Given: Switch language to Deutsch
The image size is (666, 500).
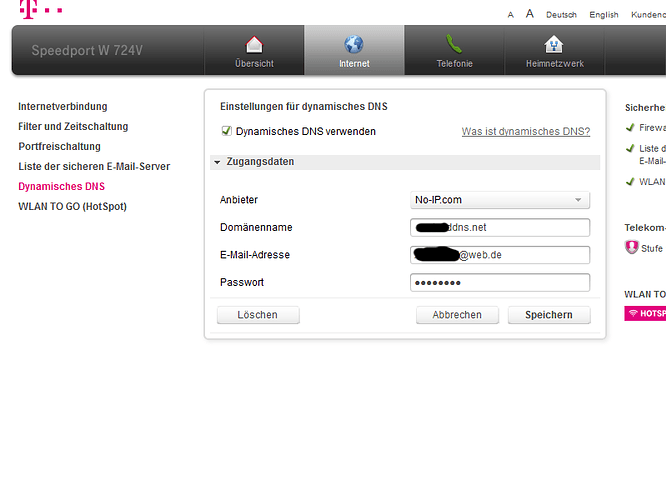Looking at the screenshot, I should [x=561, y=15].
